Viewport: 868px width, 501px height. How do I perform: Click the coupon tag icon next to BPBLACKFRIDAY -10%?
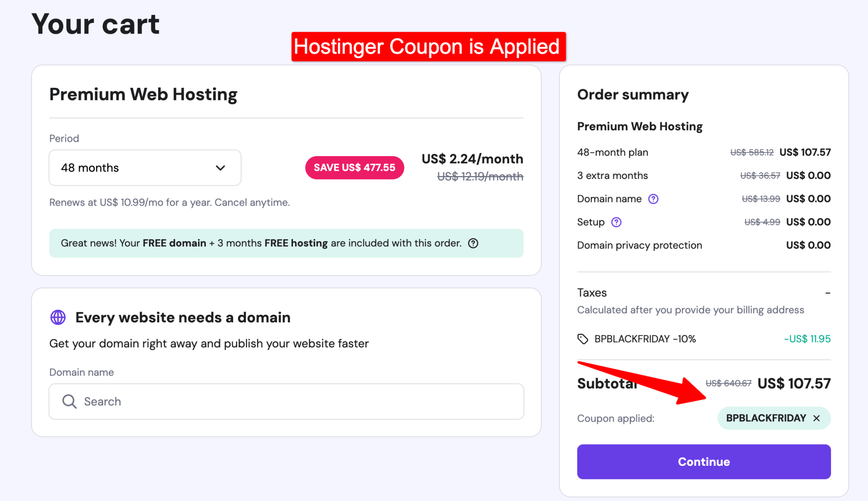[582, 339]
